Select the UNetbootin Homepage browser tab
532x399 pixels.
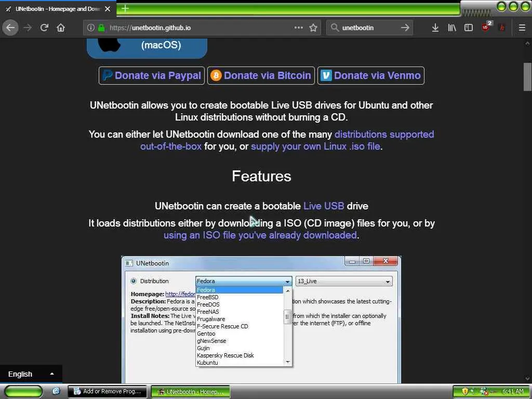(x=58, y=9)
